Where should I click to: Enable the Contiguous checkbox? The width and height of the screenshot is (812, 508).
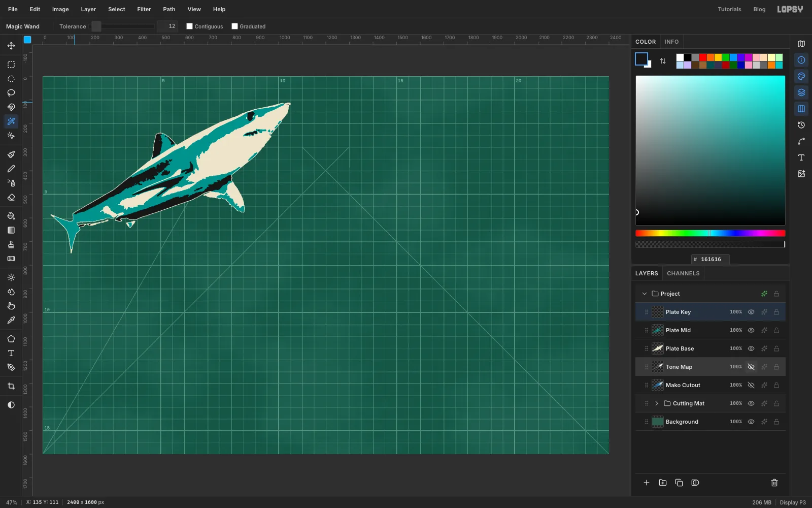pos(189,26)
